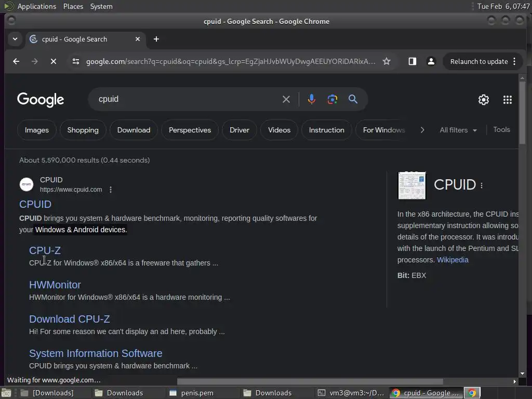The width and height of the screenshot is (532, 399).
Task: Open more options for CPUID knowledge panel
Action: [x=482, y=185]
